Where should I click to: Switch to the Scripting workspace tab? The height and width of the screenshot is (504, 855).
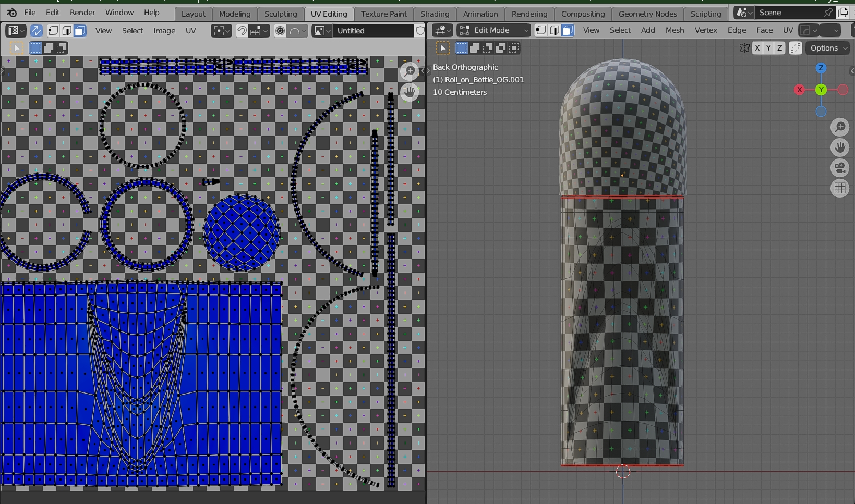click(x=706, y=14)
